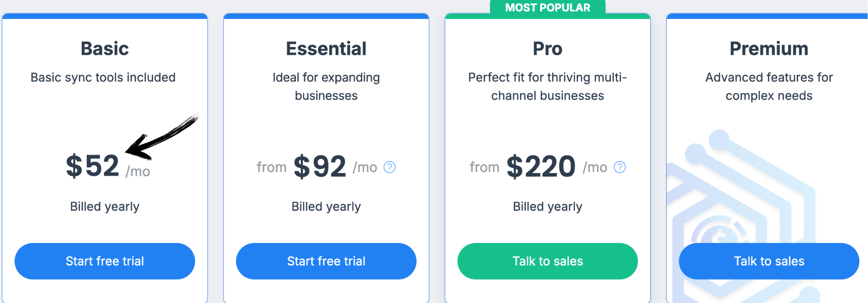Click "Ideal for expanding businesses" text
Screen dimensions: 868x303
326,86
